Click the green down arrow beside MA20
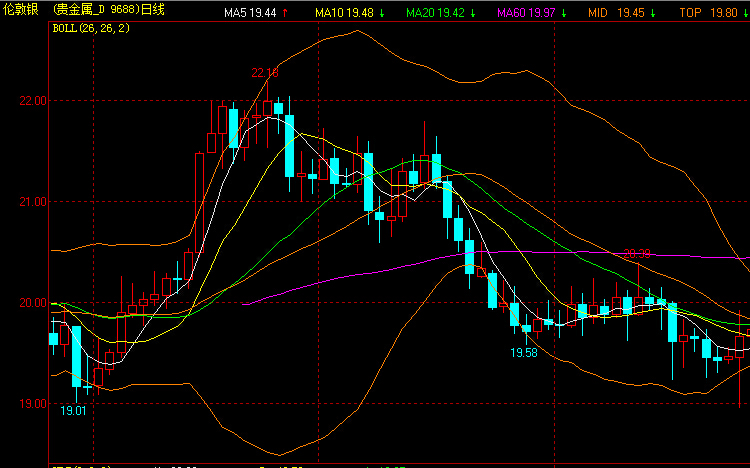This screenshot has width=750, height=468. click(x=473, y=13)
